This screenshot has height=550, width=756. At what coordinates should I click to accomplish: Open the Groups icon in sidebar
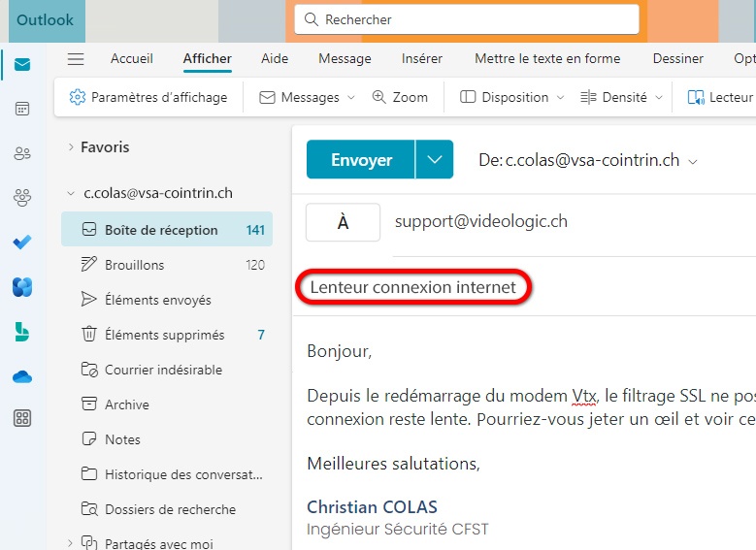point(21,198)
